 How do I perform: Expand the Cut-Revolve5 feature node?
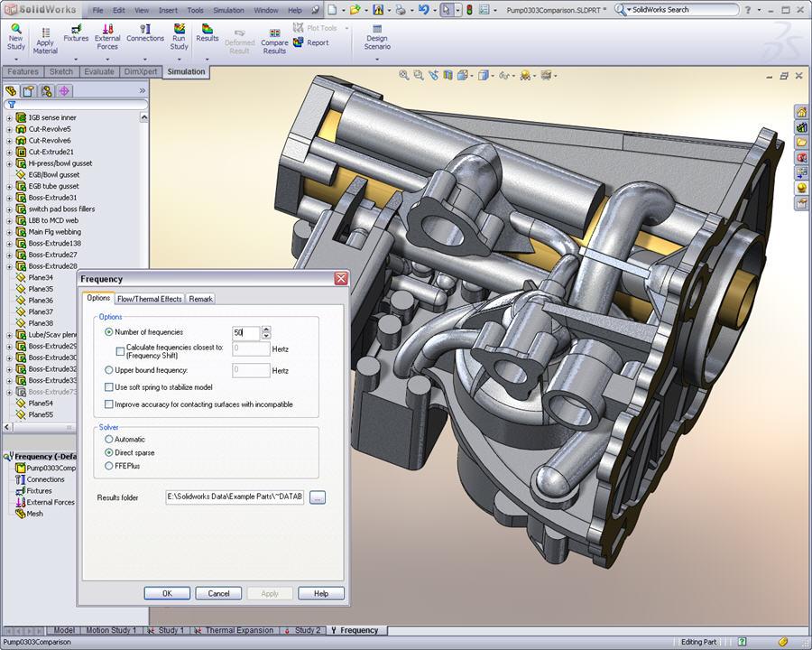[x=9, y=129]
